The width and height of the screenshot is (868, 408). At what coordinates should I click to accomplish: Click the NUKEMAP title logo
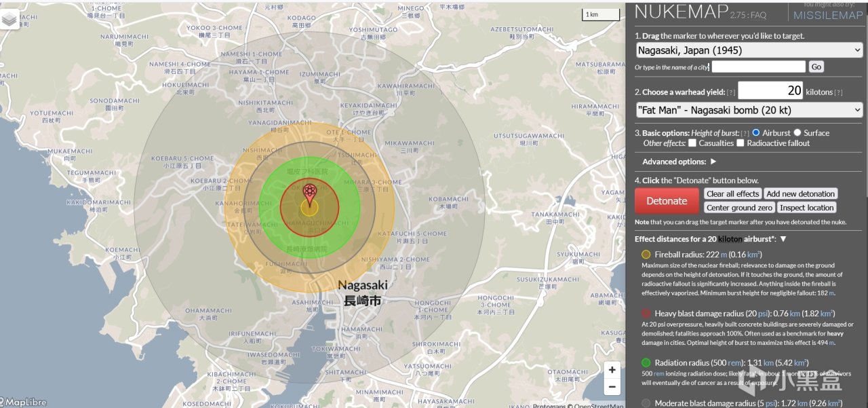click(680, 12)
